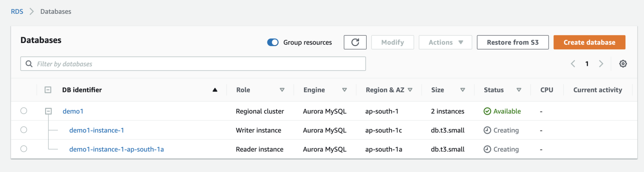This screenshot has width=644, height=172.
Task: Open the table preferences gear icon
Action: [623, 64]
